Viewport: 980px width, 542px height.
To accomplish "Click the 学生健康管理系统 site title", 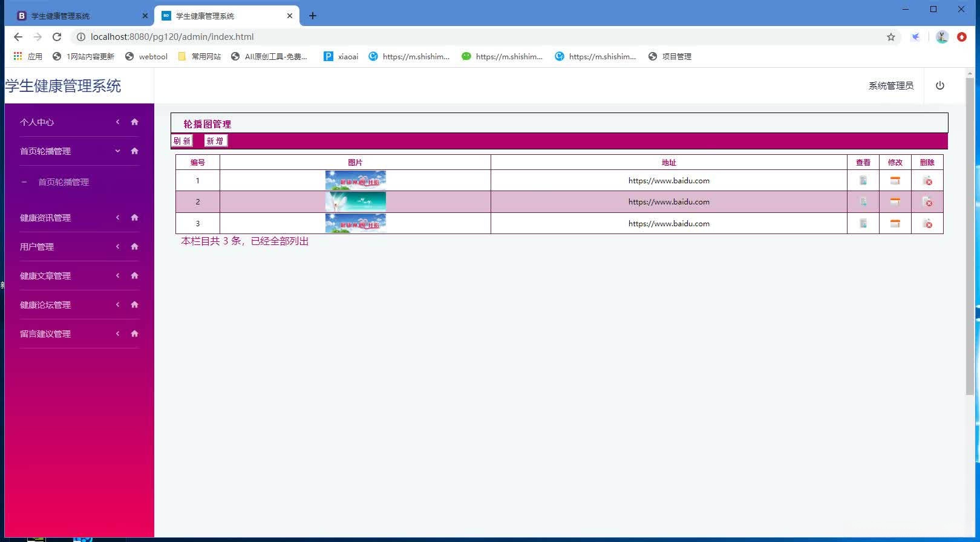I will point(63,86).
